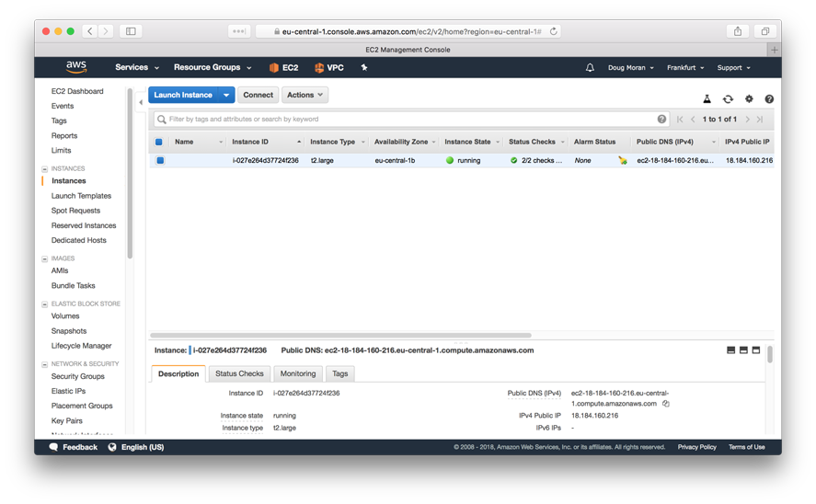Open the Doug Moran account menu
This screenshot has height=504, width=816.
pos(631,68)
